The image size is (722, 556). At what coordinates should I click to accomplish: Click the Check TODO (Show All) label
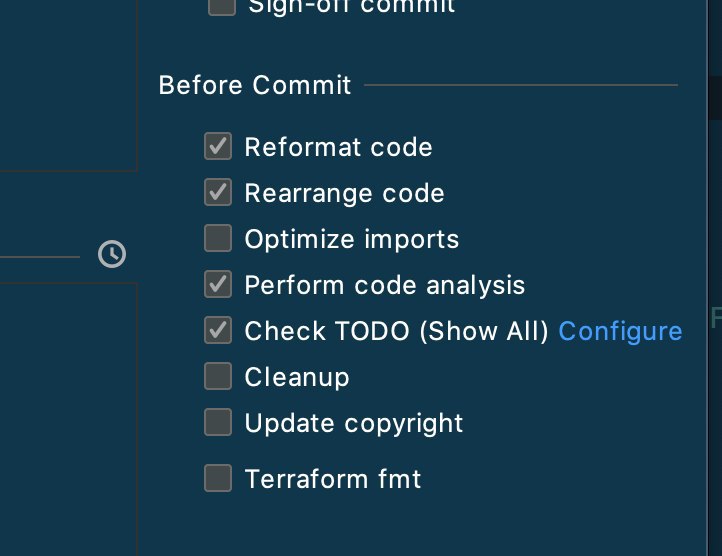point(396,331)
